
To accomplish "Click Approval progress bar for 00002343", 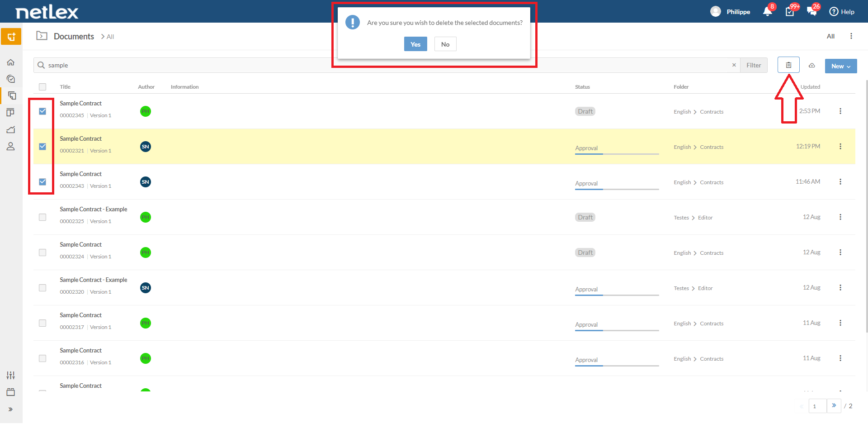I will 617,189.
